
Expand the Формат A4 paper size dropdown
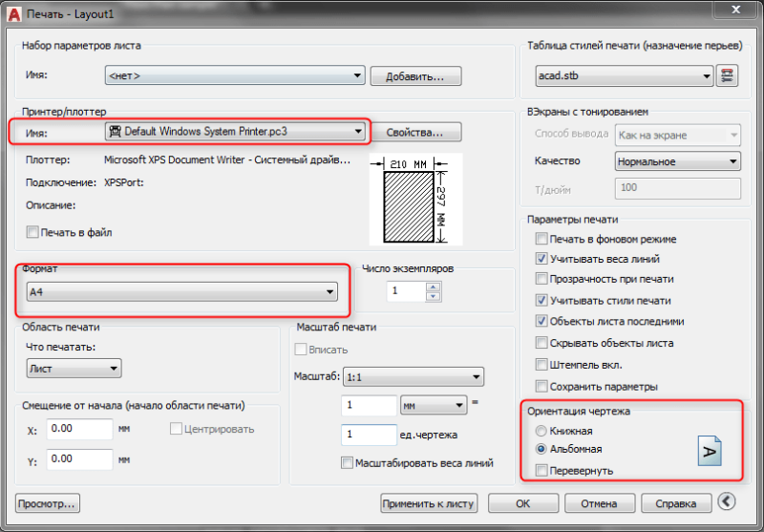(x=181, y=292)
